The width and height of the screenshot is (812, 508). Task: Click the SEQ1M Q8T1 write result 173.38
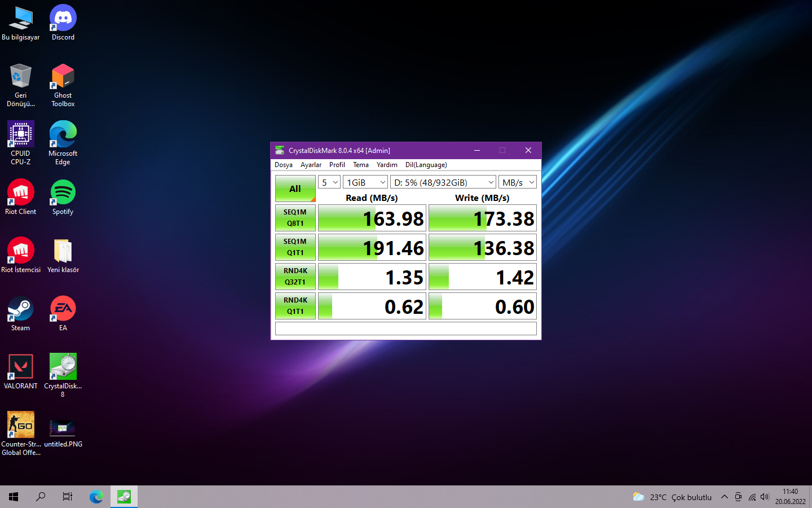pos(483,218)
